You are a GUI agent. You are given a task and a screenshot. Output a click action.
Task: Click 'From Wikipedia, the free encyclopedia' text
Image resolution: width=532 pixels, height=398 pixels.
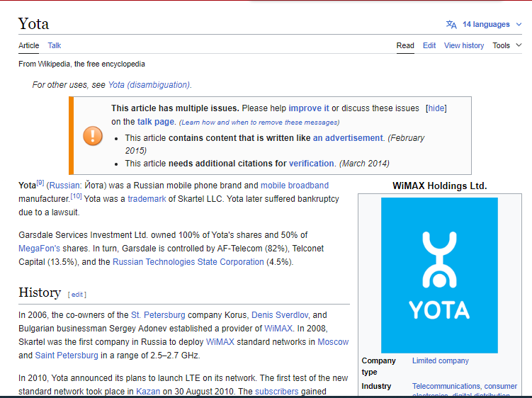tap(81, 64)
